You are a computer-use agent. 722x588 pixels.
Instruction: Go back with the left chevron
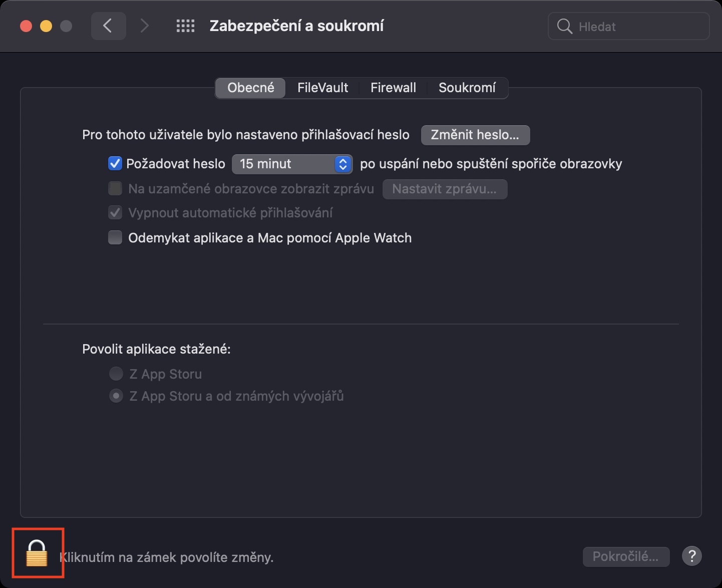[x=108, y=26]
